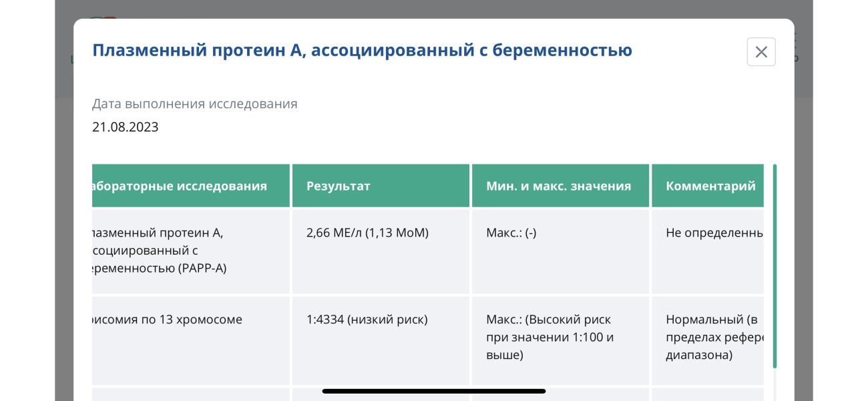The height and width of the screenshot is (401, 868).
Task: Click the Нормальный comment cell
Action: coord(708,341)
